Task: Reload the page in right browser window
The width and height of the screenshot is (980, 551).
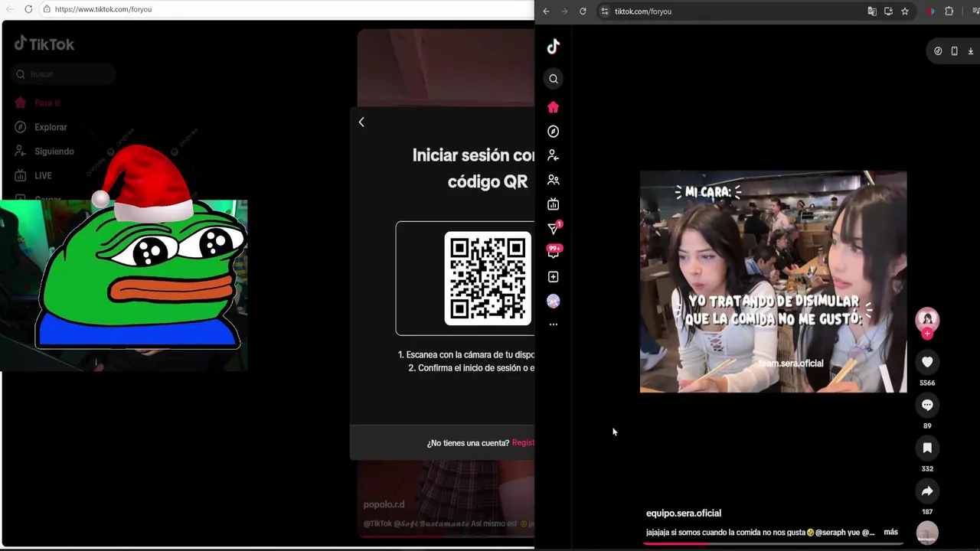Action: pyautogui.click(x=583, y=11)
